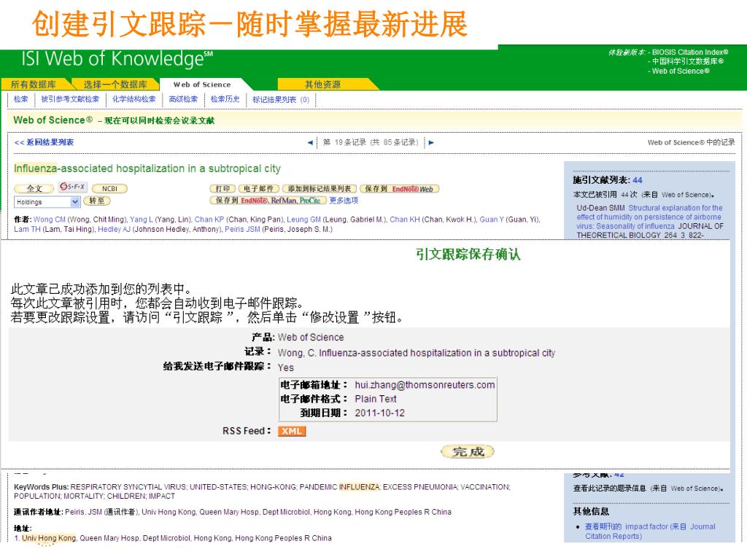Image resolution: width=747 pixels, height=560 pixels.
Task: Open the S·F·X link resolver icon
Action: [72, 187]
